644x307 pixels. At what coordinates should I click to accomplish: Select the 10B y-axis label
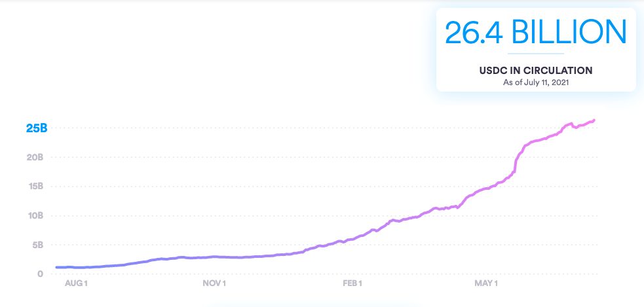click(36, 215)
